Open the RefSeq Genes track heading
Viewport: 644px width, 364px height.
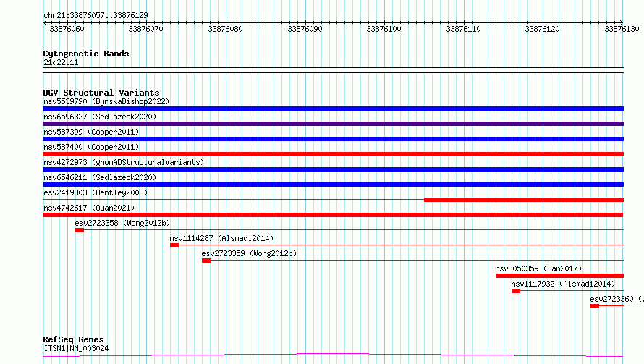click(x=74, y=339)
